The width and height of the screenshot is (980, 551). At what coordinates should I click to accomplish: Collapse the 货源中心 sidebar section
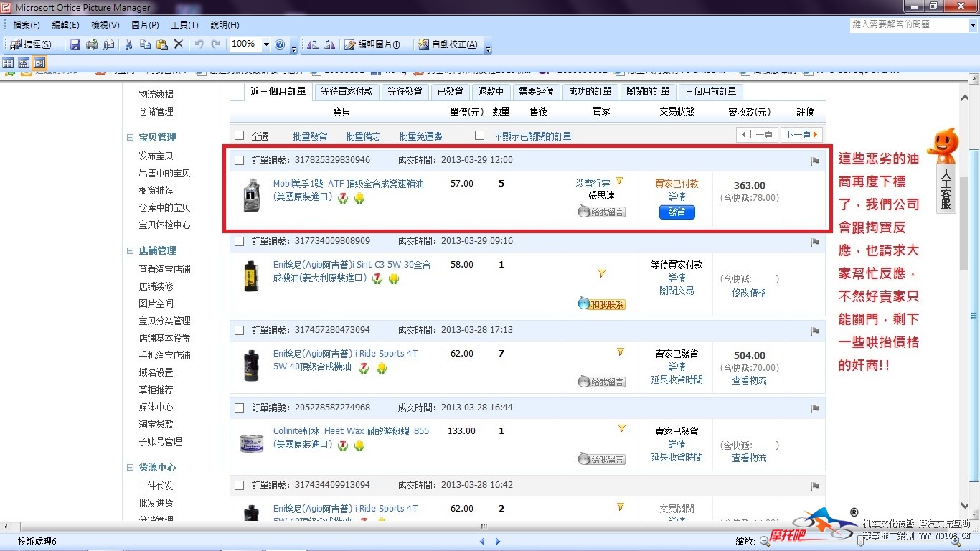coord(131,468)
